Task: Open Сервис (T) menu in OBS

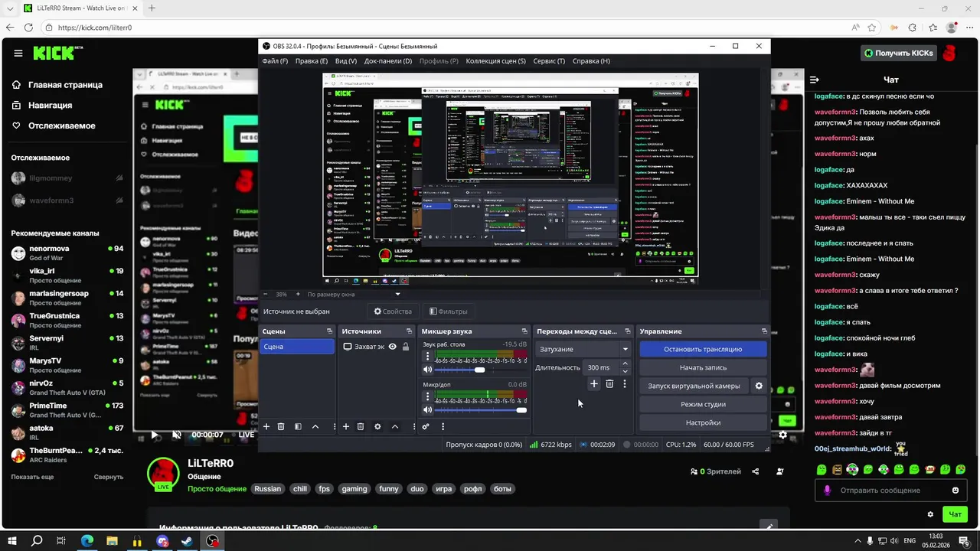Action: point(549,61)
